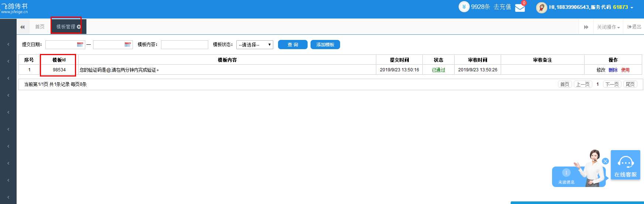
Task: Expand the first sidebar menu chevron
Action: pyautogui.click(x=8, y=44)
